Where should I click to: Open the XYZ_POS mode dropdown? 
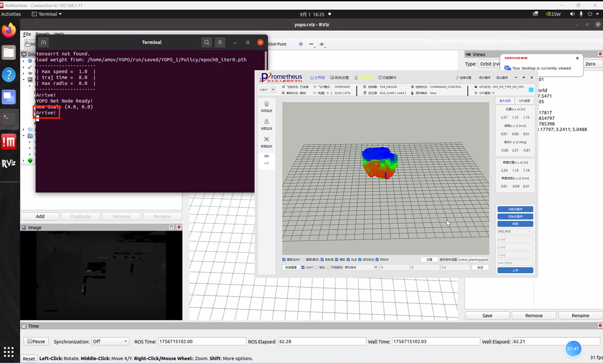point(515,231)
